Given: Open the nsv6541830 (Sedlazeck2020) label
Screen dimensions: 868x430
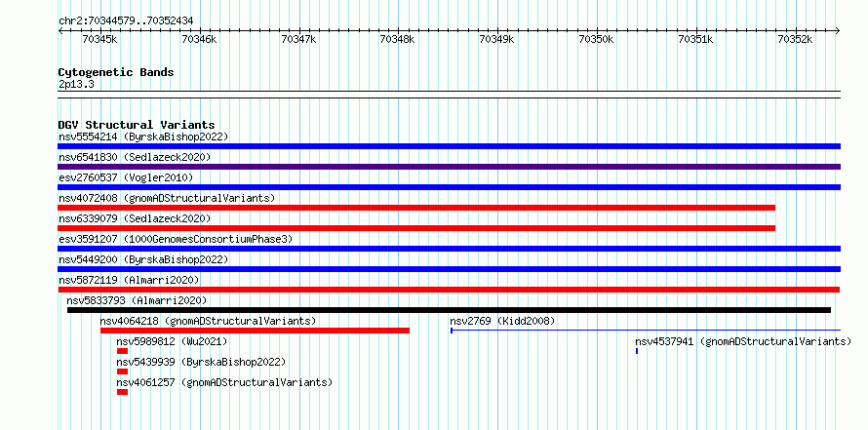Looking at the screenshot, I should (x=135, y=157).
